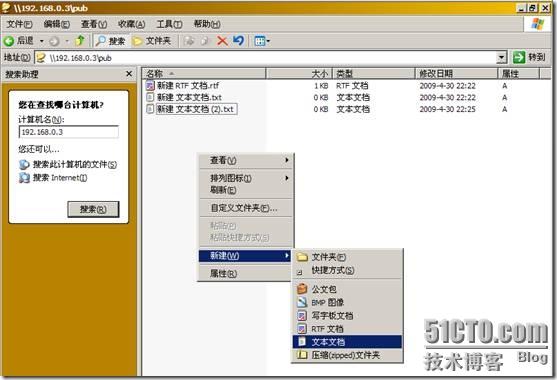Image resolution: width=557 pixels, height=380 pixels.
Task: Open the Tools (工具) menu
Action: pyautogui.click(x=169, y=24)
